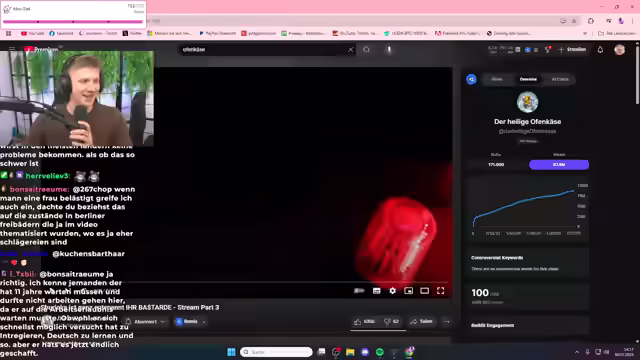Click the Teilen share button

422,322
